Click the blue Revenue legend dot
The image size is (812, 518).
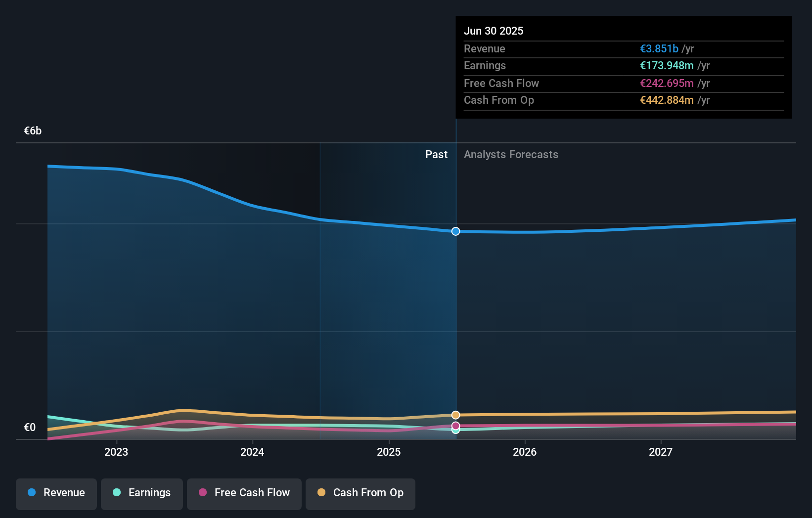coord(31,493)
